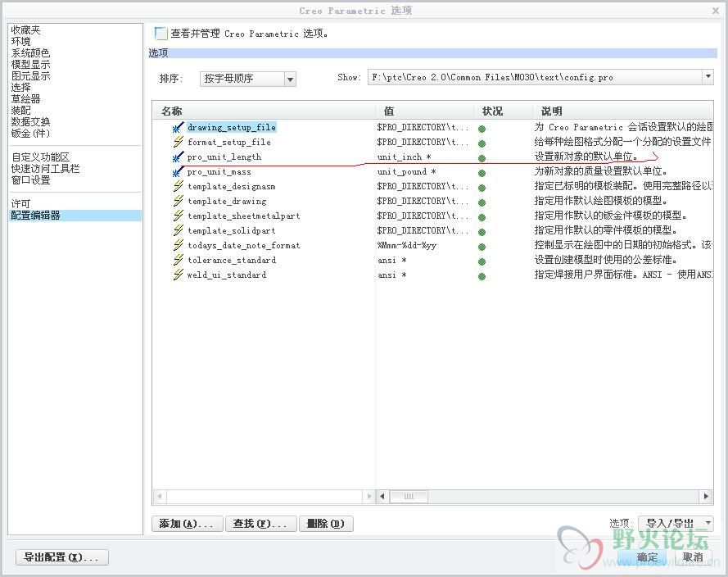The width and height of the screenshot is (728, 577).
Task: Click the unit_inch * value cell
Action: (404, 157)
